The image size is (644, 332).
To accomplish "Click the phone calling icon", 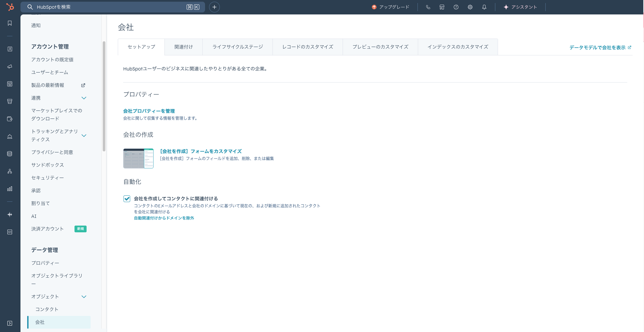I will (x=428, y=7).
